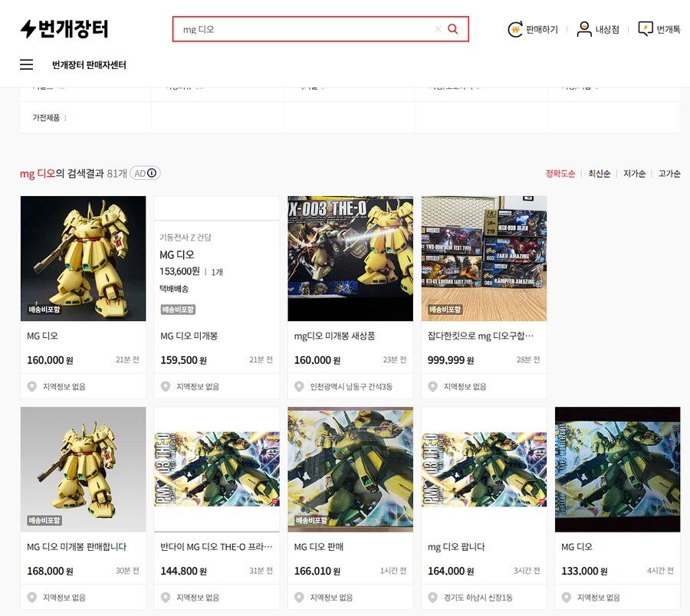Open 번개장터 판매자센터 link
The height and width of the screenshot is (616, 690).
pyautogui.click(x=89, y=65)
